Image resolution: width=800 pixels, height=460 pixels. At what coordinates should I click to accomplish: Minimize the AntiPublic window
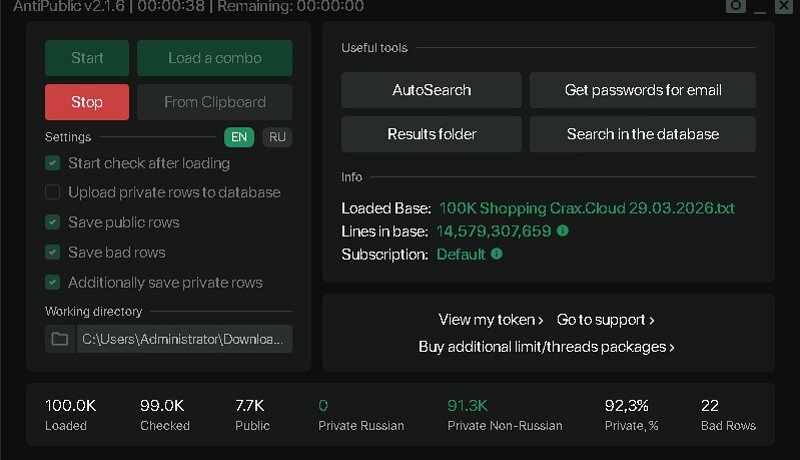click(760, 6)
